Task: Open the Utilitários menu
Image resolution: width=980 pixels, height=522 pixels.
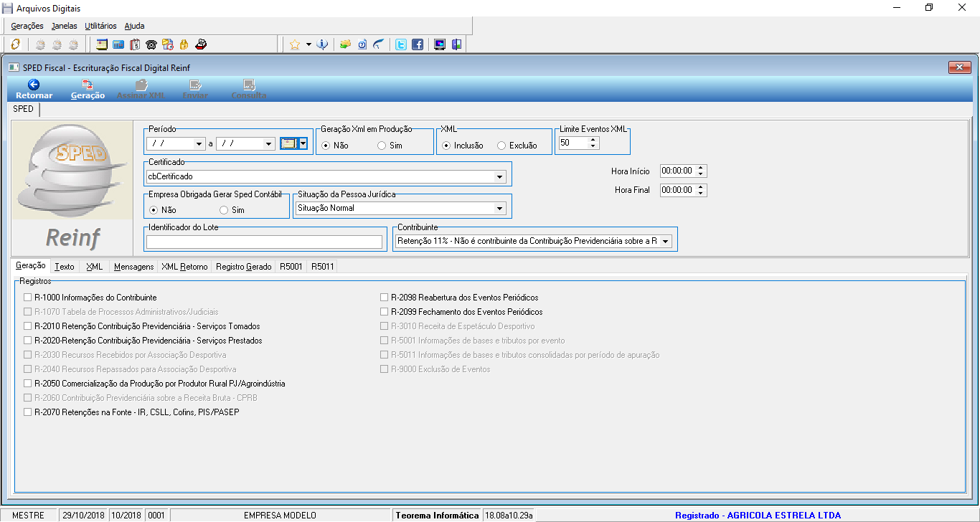Action: click(x=100, y=26)
